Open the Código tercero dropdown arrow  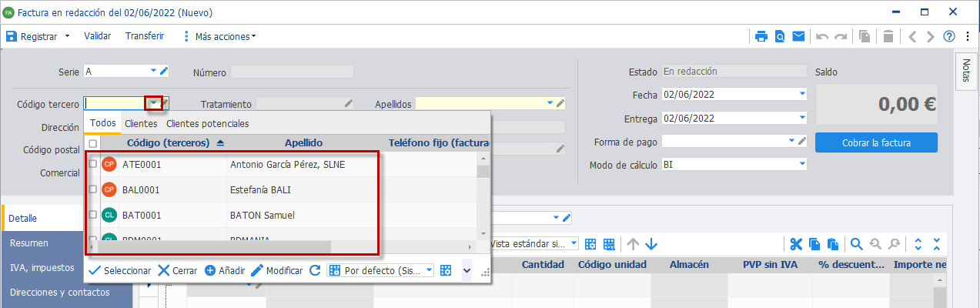coord(155,103)
